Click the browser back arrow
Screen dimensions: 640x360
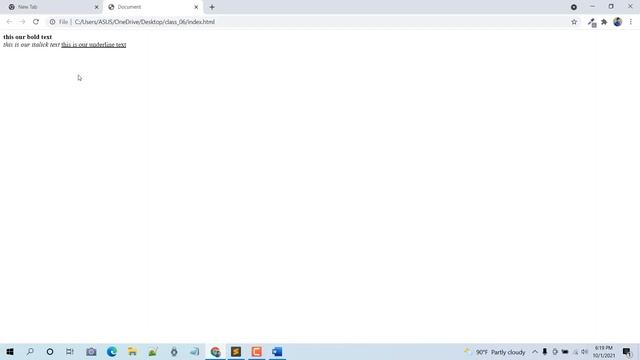click(x=9, y=22)
